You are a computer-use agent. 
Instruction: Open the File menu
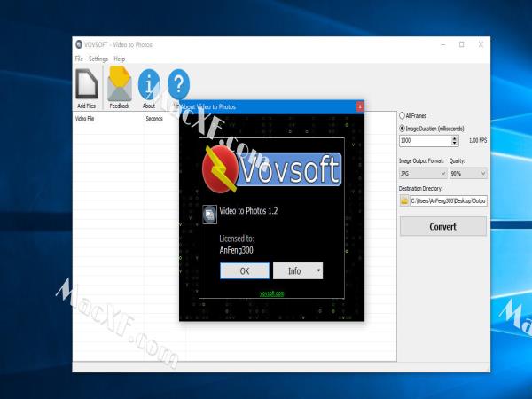pyautogui.click(x=79, y=59)
